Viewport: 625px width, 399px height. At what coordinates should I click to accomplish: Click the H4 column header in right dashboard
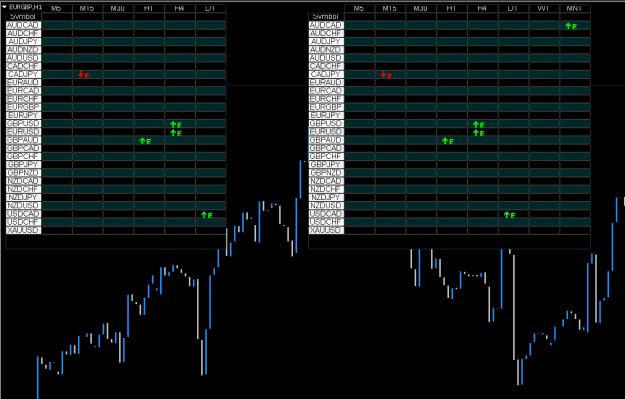pos(482,8)
